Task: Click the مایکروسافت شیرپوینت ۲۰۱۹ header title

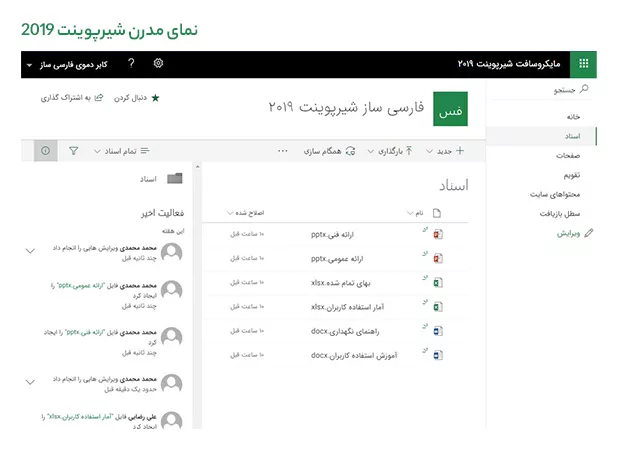Action: (x=509, y=64)
